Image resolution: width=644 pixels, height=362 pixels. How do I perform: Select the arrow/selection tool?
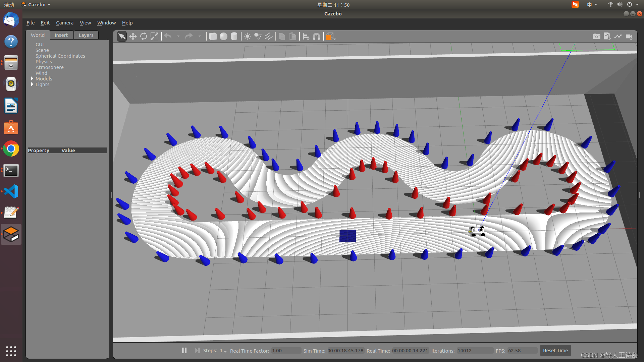tap(122, 37)
